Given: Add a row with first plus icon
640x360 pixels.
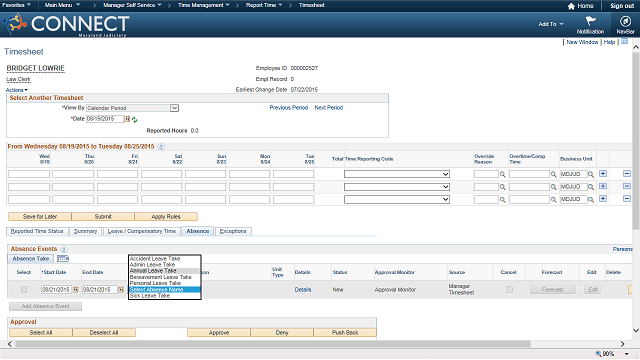Looking at the screenshot, I should point(602,174).
